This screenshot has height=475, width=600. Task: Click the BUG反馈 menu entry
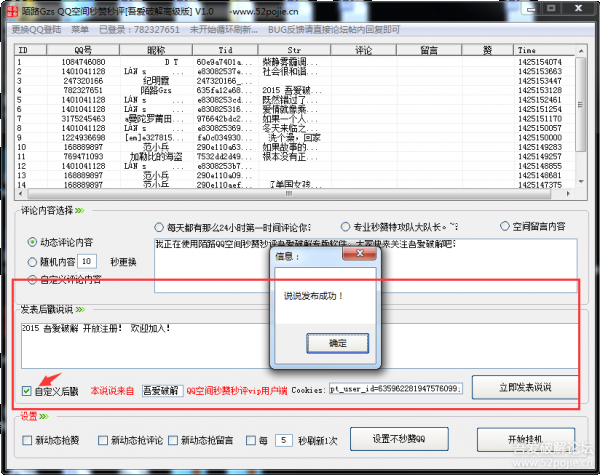point(334,29)
